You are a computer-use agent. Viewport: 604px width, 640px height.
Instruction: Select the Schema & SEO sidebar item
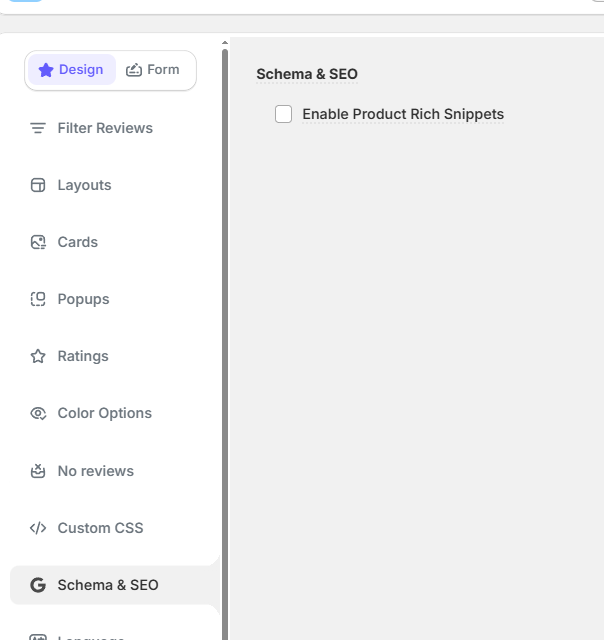point(108,585)
